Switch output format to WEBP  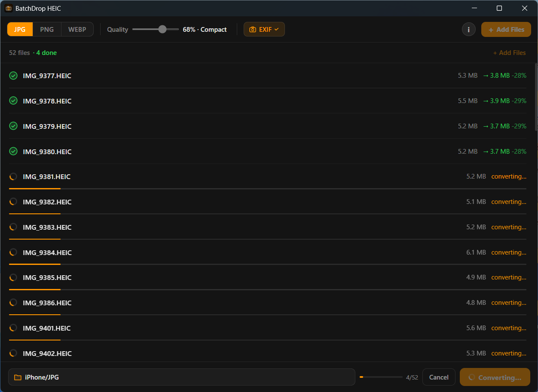[77, 30]
